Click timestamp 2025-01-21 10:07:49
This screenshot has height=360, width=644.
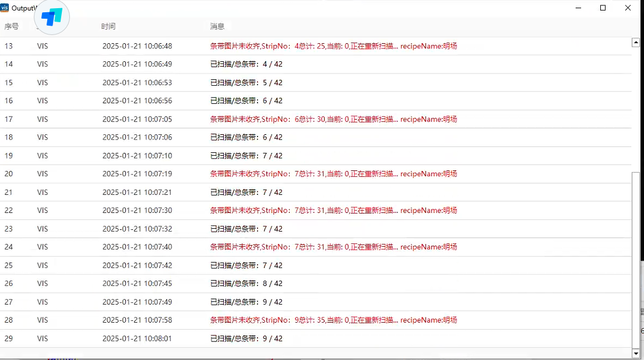(137, 302)
